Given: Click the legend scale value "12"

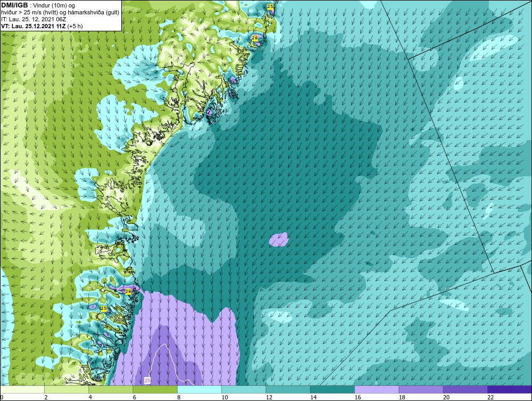Looking at the screenshot, I should point(269,398).
